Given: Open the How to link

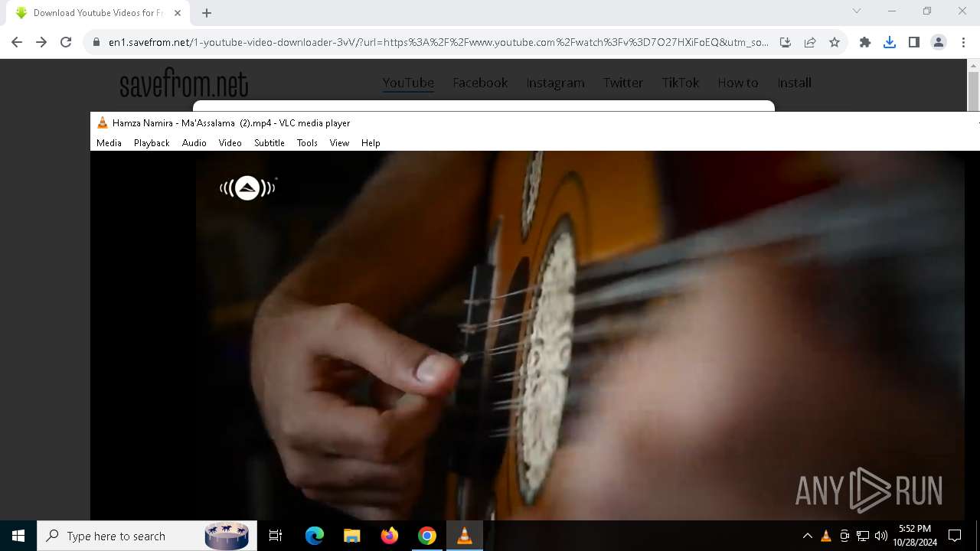Looking at the screenshot, I should coord(738,83).
